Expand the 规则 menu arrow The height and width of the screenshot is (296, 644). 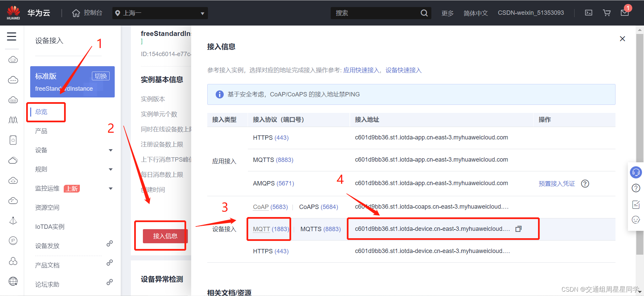tap(111, 169)
